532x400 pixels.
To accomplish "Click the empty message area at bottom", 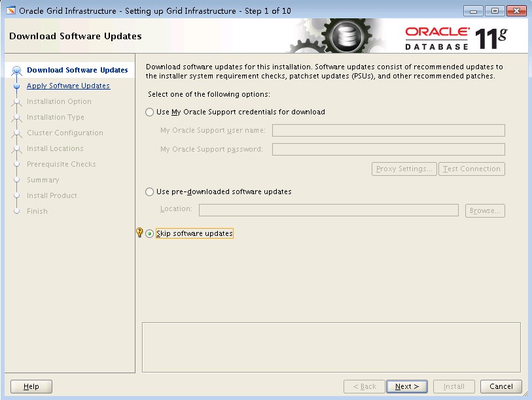I will pos(331,348).
